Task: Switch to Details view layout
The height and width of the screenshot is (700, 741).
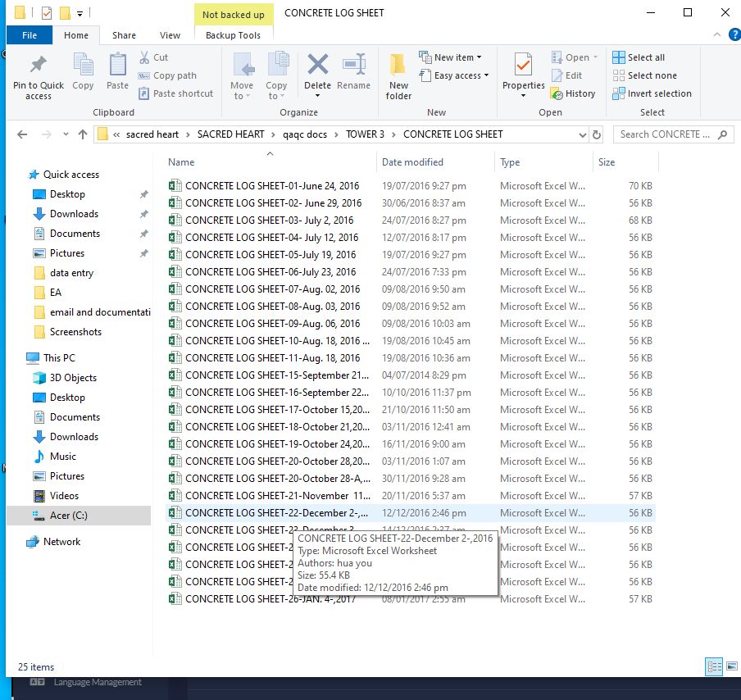Action: [714, 666]
